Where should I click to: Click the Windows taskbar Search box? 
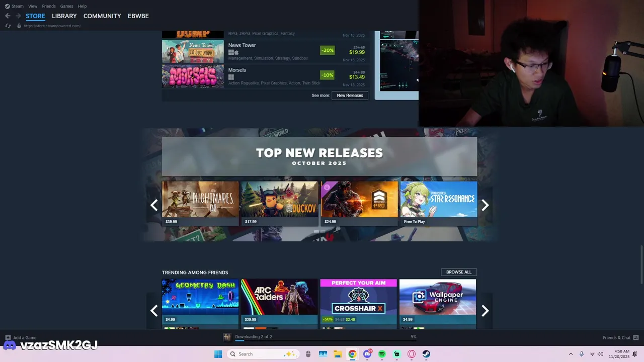coord(262,354)
